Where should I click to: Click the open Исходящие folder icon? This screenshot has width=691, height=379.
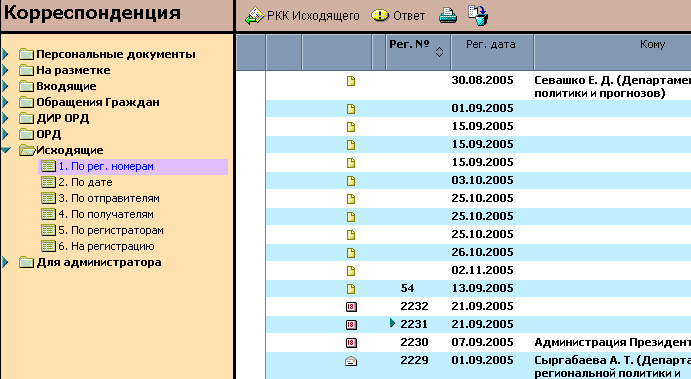coord(27,150)
